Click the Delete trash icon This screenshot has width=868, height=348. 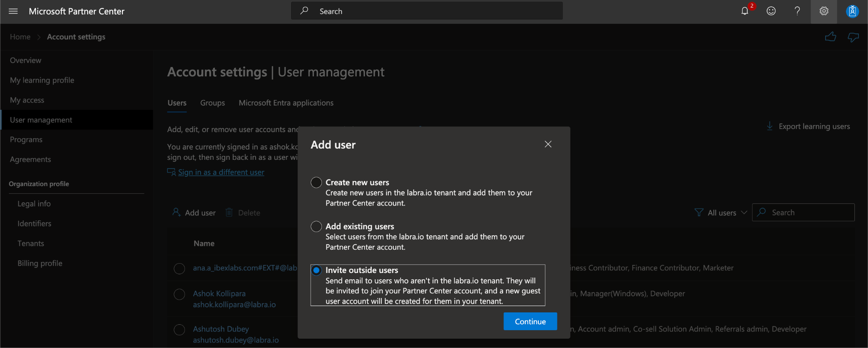tap(229, 212)
